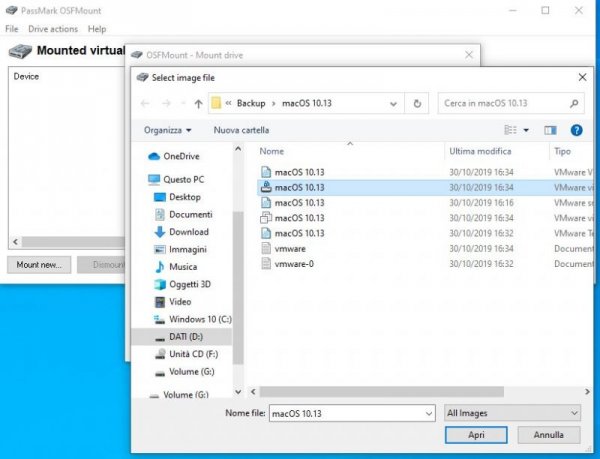Select OneDrive in the sidebar

point(181,156)
